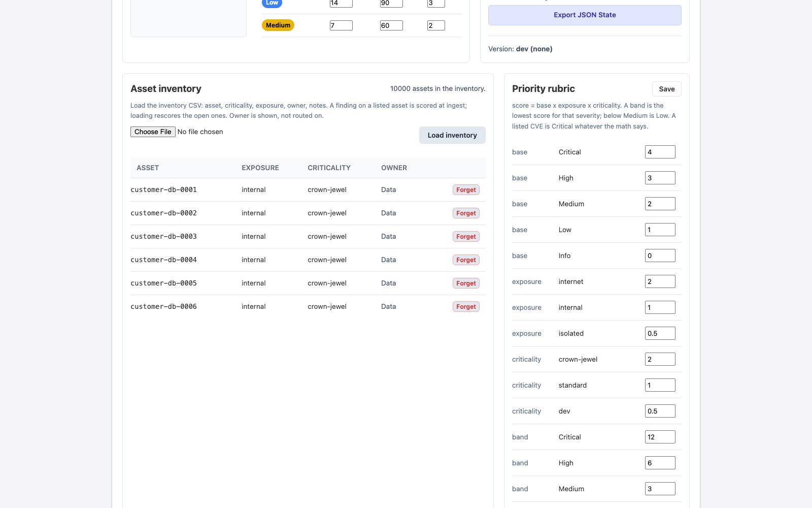Image resolution: width=812 pixels, height=508 pixels.
Task: Edit the criticality dev field
Action: (660, 411)
